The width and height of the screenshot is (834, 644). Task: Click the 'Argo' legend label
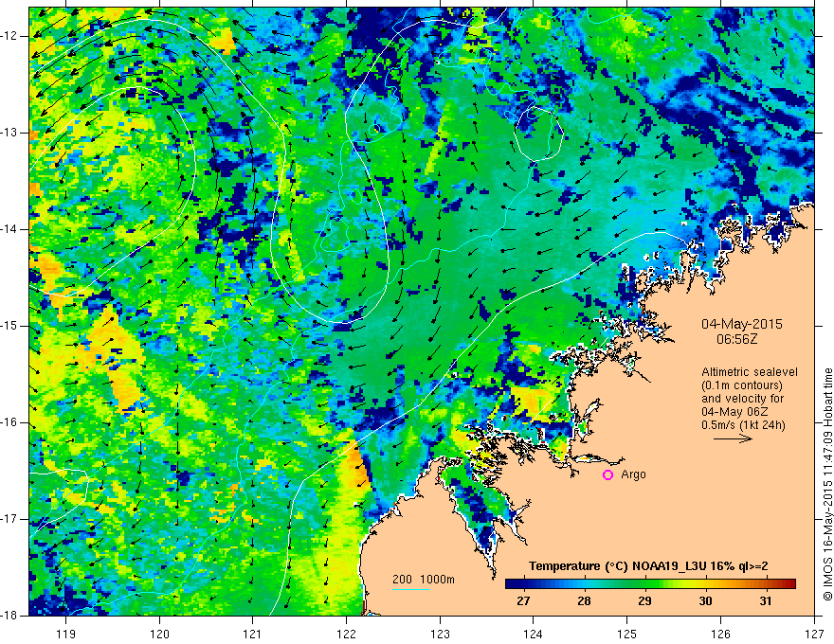[x=633, y=474]
